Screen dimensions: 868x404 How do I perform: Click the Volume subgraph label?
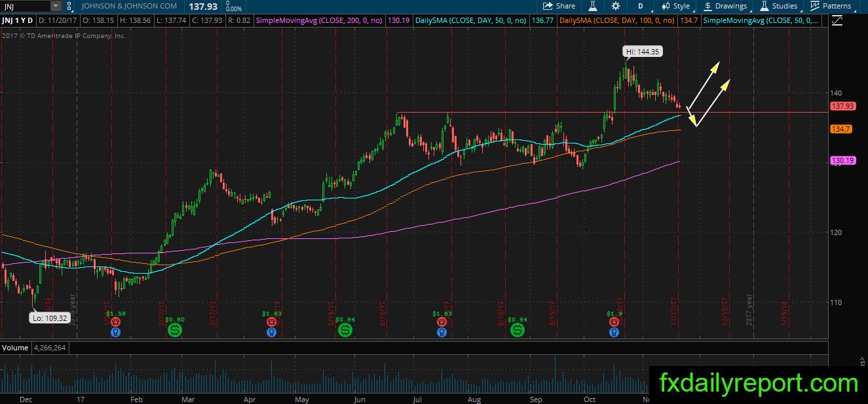(x=15, y=348)
